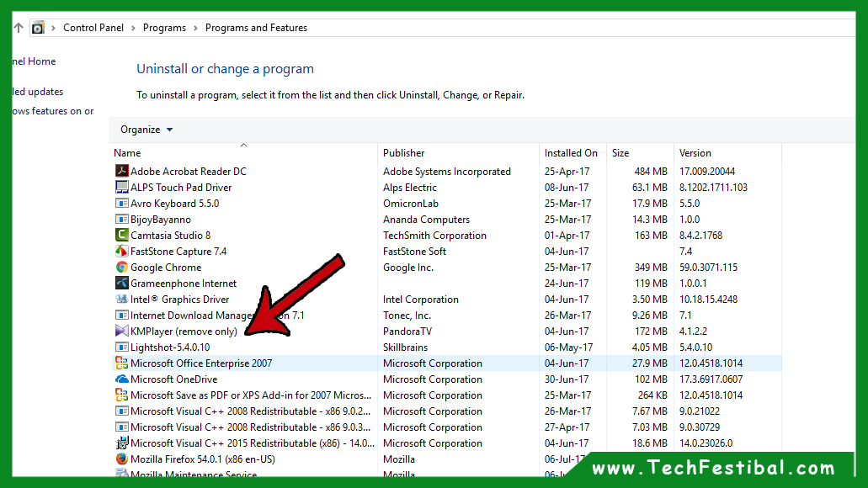
Task: Click the 484 MB size cell
Action: pyautogui.click(x=651, y=171)
